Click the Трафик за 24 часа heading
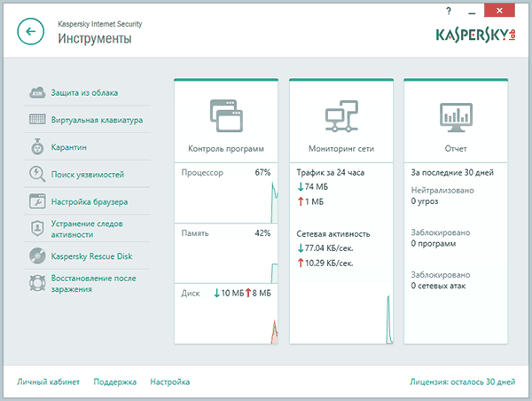This screenshot has width=532, height=401. [331, 172]
